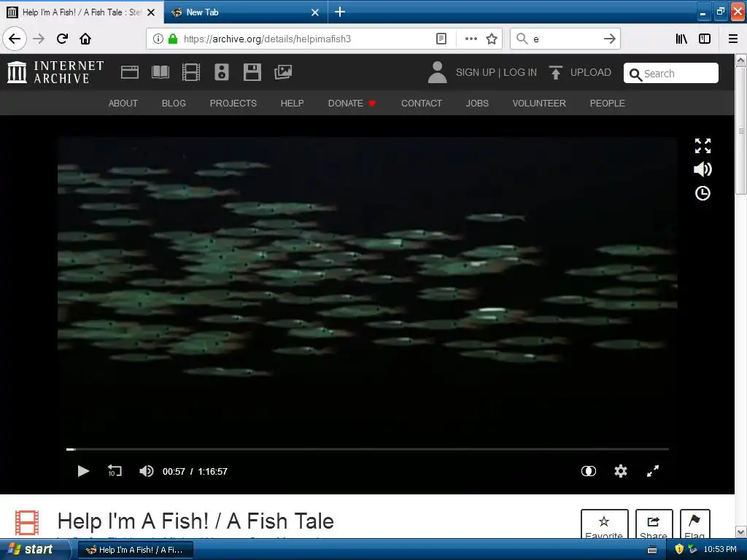This screenshot has width=747, height=560.
Task: Toggle the Firefox sidebar
Action: (x=705, y=39)
